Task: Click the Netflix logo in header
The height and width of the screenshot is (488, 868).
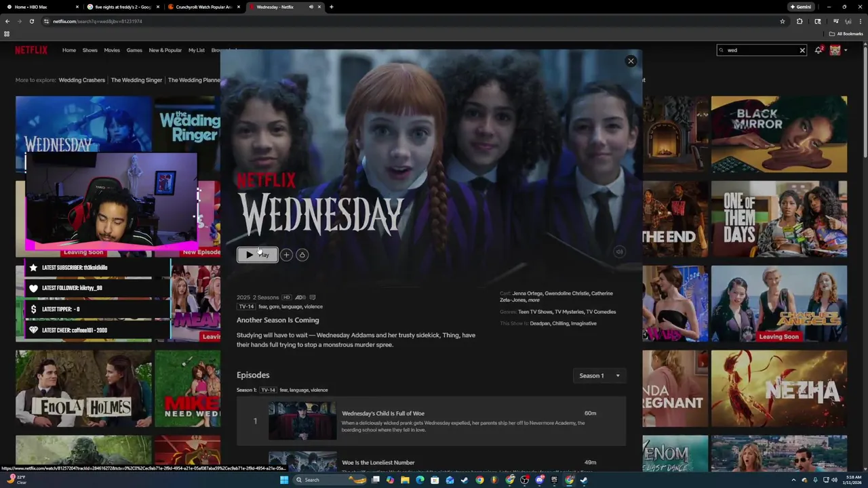Action: 31,50
